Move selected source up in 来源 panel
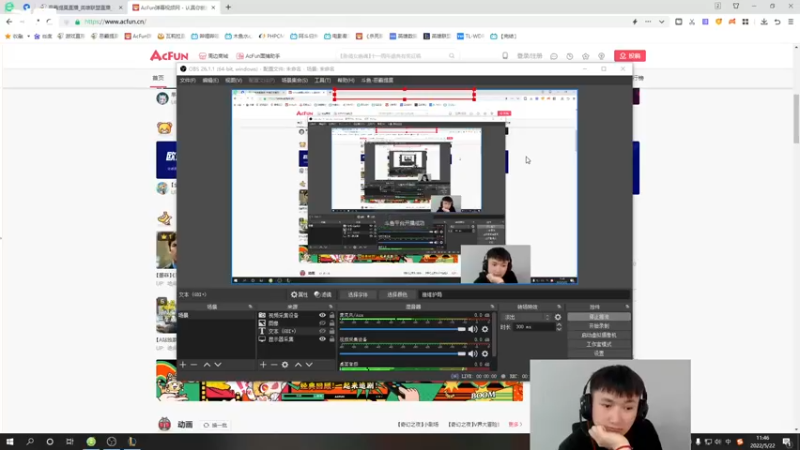Screen dimensions: 800x450 click(298, 365)
